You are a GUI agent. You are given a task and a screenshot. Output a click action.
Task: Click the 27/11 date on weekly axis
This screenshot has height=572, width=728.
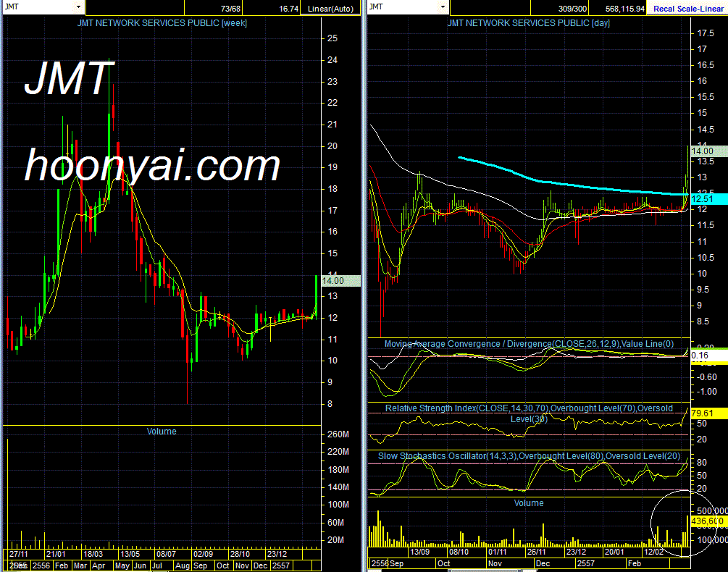[19, 554]
